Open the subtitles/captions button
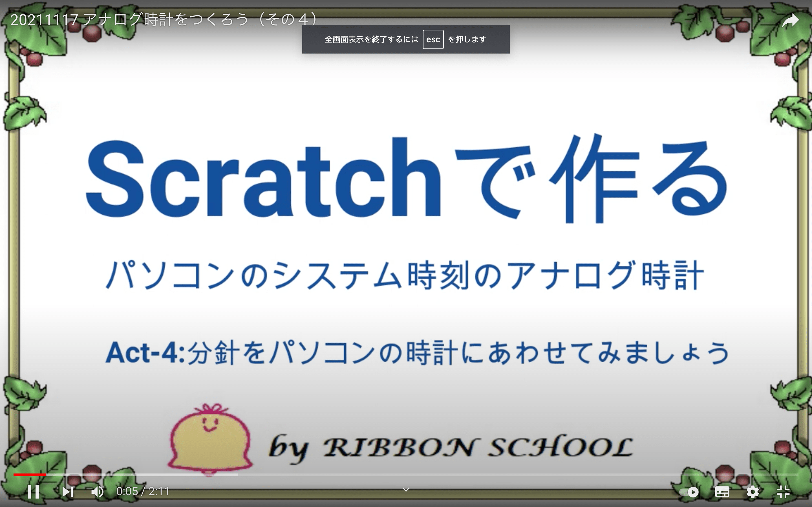This screenshot has width=812, height=507. [722, 492]
